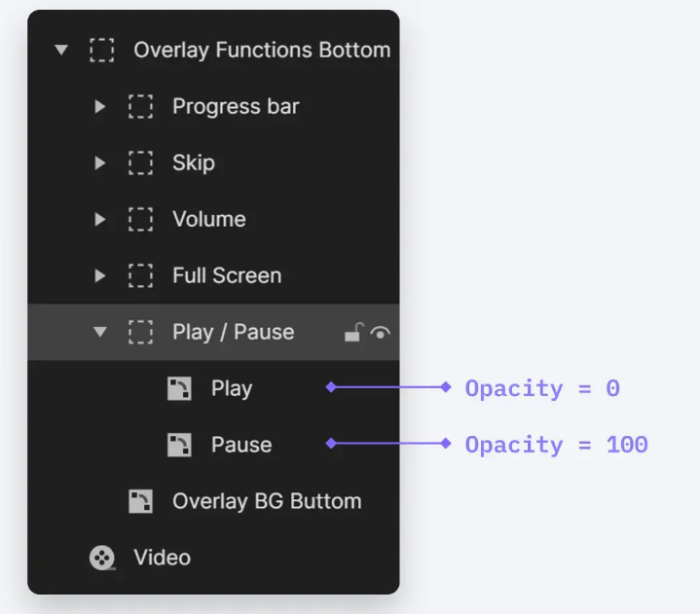Toggle visibility eye on Play / Pause
The image size is (700, 614).
coord(381,333)
